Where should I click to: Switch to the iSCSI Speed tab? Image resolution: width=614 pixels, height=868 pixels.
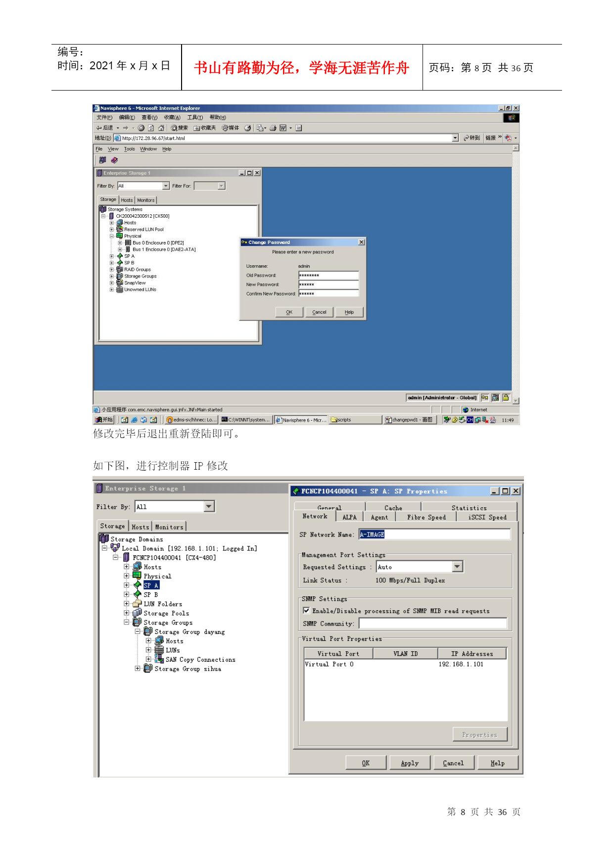click(487, 517)
